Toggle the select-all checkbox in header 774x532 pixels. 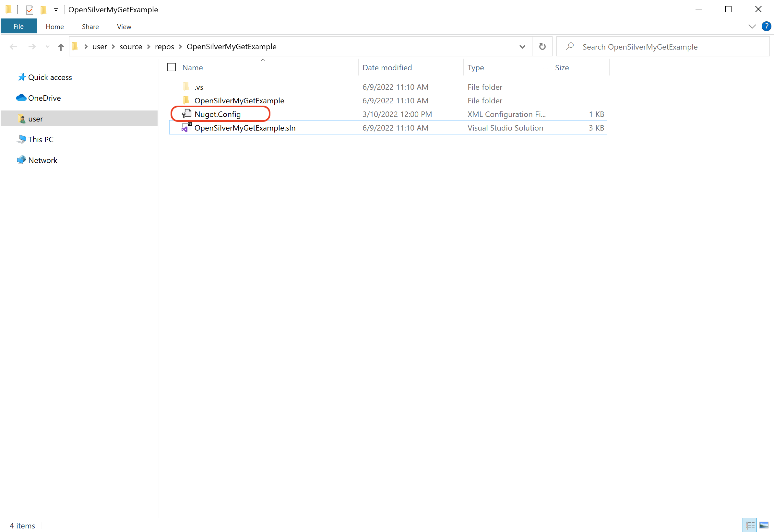pyautogui.click(x=172, y=67)
